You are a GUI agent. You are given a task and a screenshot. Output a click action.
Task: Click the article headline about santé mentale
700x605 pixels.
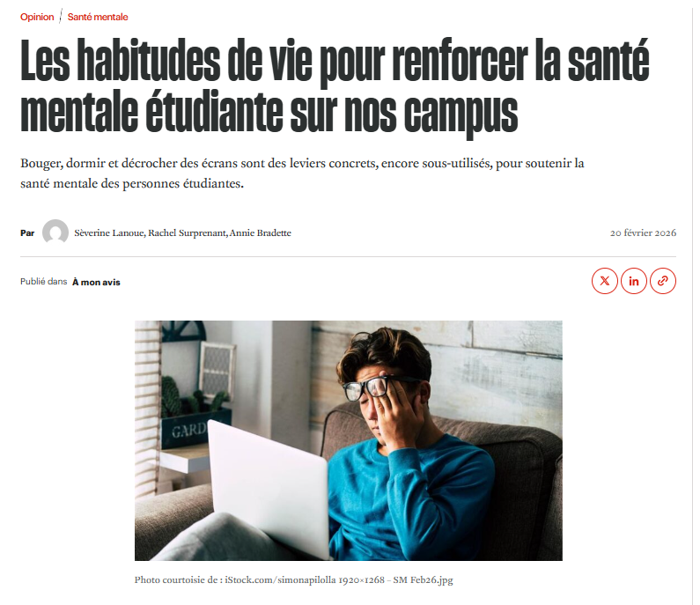[335, 86]
